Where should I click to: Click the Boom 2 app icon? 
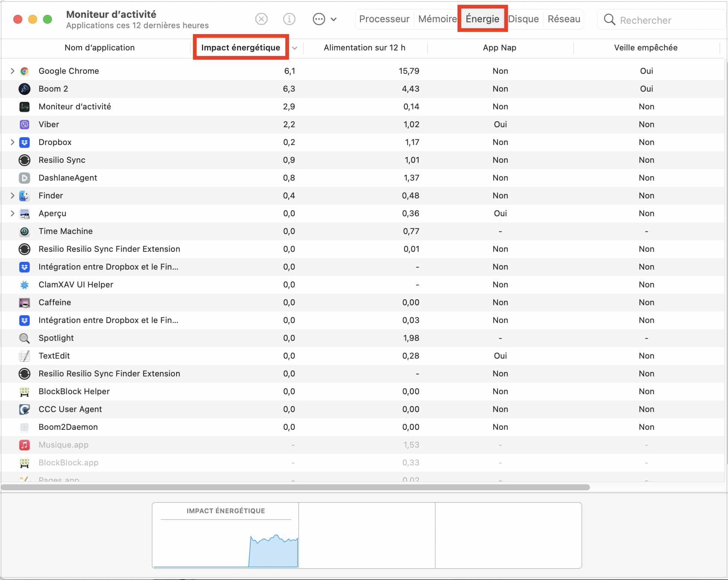click(x=24, y=89)
